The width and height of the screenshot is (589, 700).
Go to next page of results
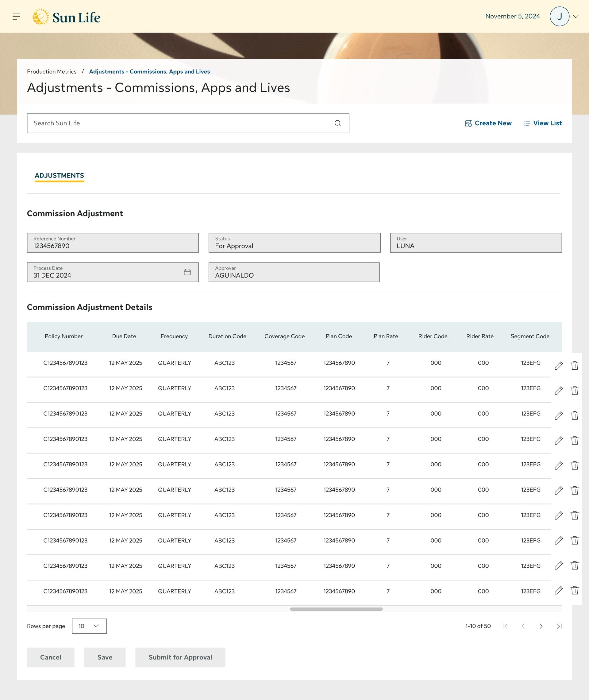541,626
